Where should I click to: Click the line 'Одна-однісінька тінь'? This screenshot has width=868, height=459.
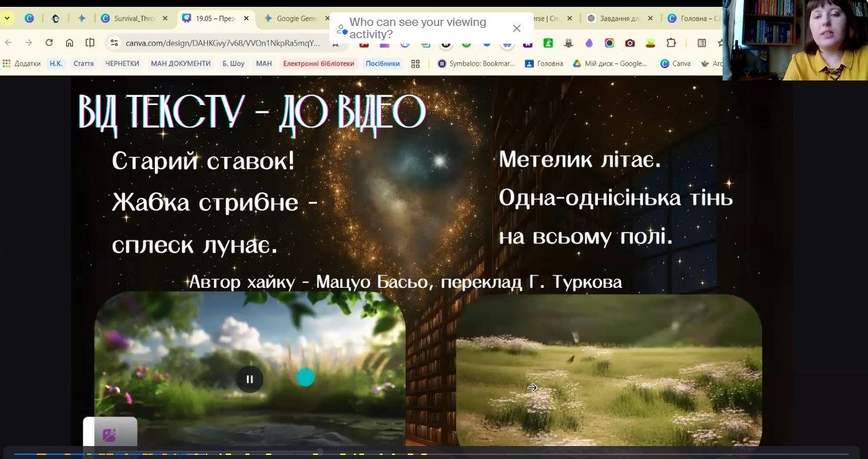pyautogui.click(x=616, y=198)
